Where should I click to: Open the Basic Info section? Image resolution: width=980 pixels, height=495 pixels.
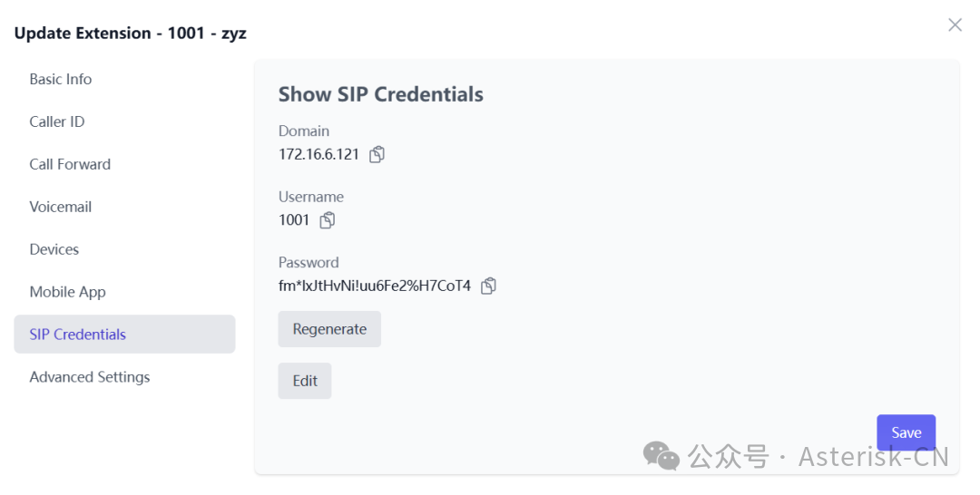(61, 80)
